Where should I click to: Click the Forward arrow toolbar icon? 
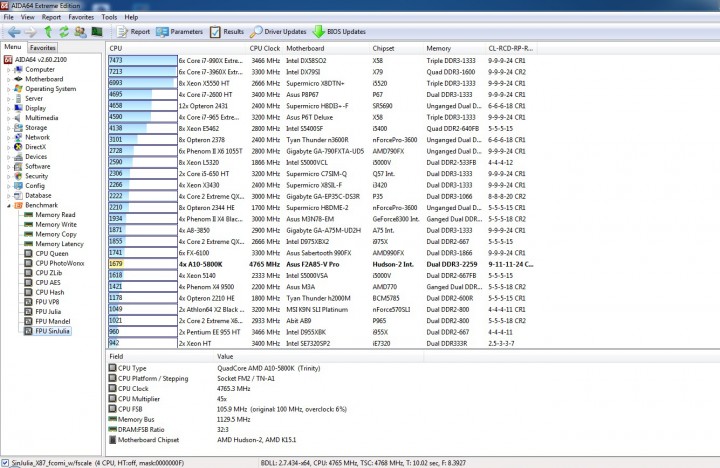coord(31,32)
